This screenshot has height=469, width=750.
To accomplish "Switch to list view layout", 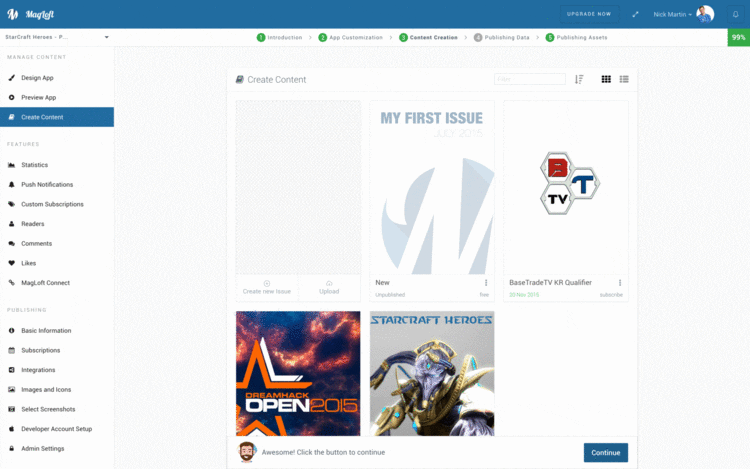I will tap(624, 79).
